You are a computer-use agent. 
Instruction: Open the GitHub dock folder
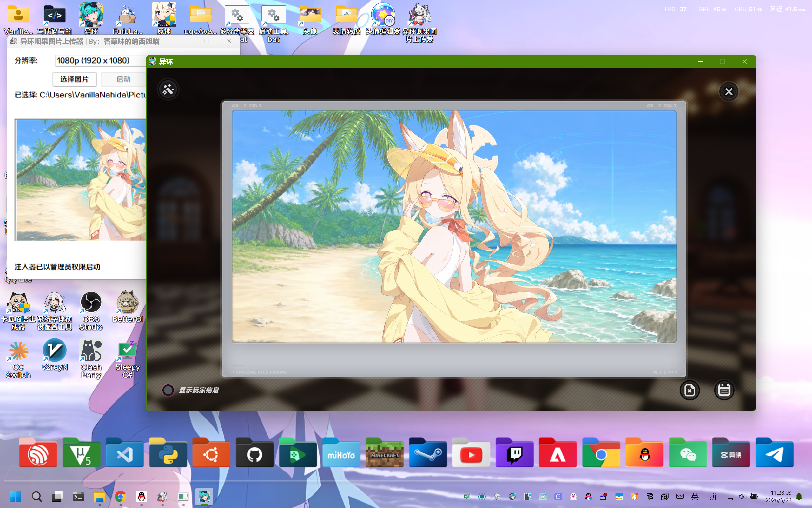point(254,452)
